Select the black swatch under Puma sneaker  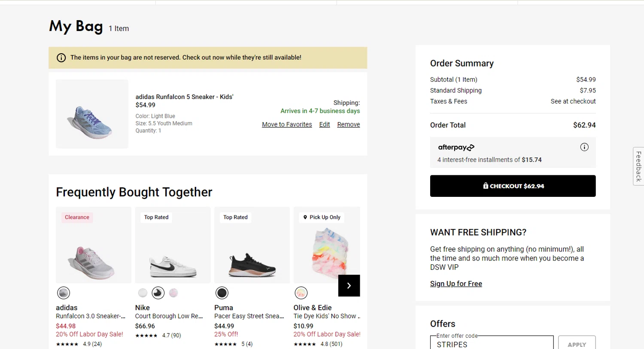[x=222, y=293]
